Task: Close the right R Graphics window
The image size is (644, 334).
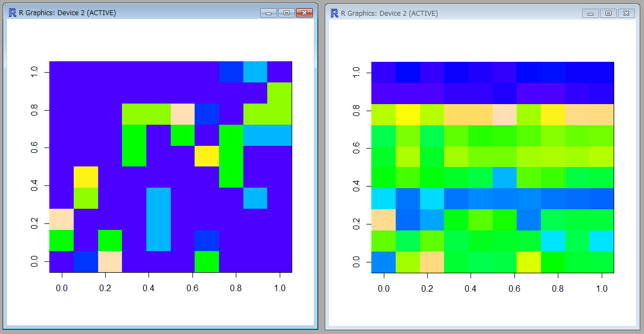Action: (626, 14)
